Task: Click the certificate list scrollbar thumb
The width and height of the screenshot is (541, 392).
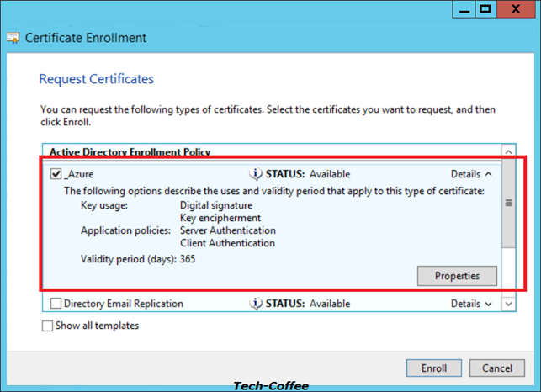Action: pyautogui.click(x=508, y=203)
